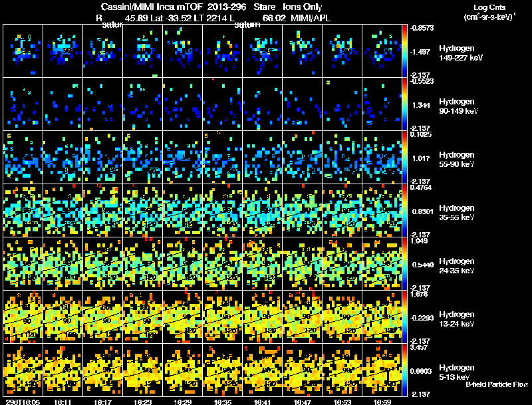Click the '16:47' time label

tap(303, 402)
